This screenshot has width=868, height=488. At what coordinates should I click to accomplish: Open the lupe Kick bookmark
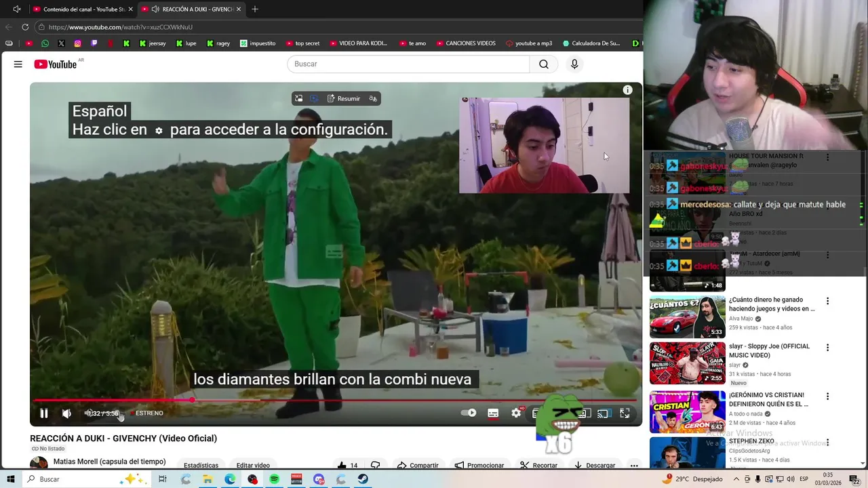click(x=186, y=43)
